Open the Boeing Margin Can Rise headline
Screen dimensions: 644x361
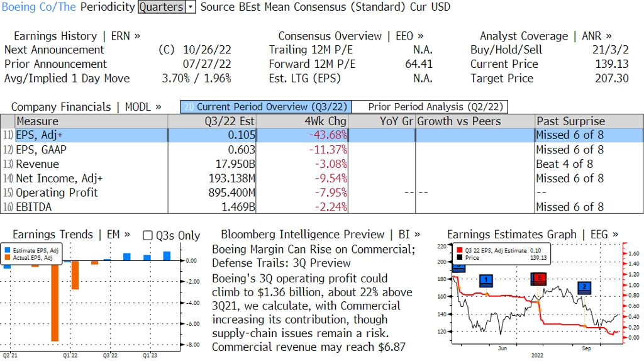coord(313,256)
